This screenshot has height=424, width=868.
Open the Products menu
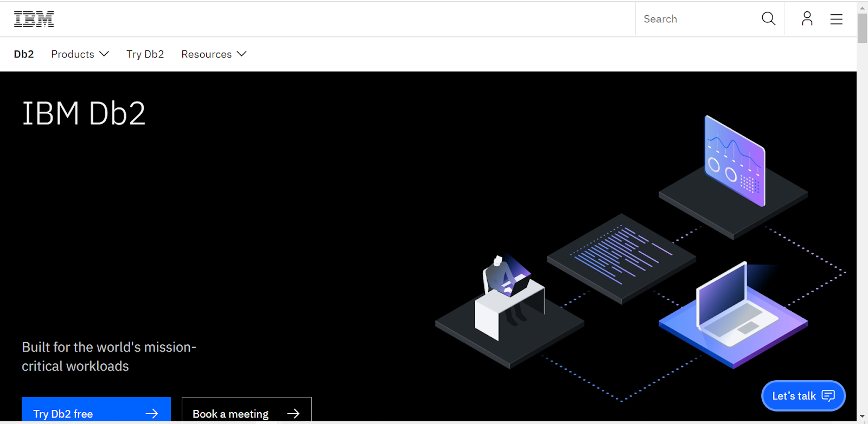80,54
